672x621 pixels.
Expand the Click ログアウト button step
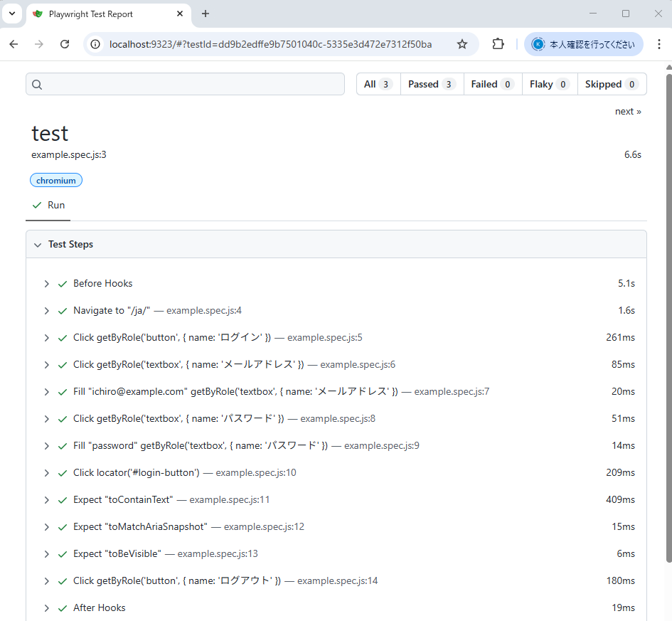click(47, 580)
